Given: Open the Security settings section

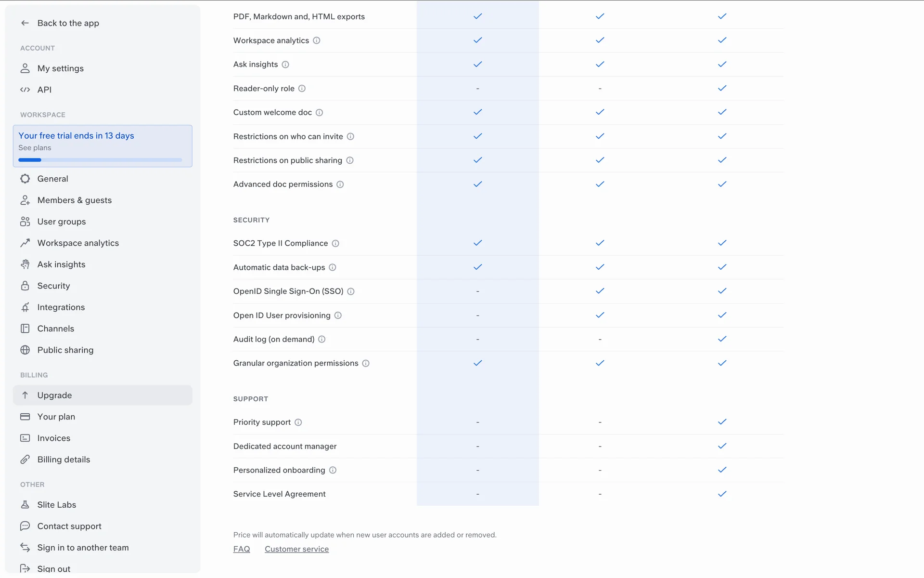Looking at the screenshot, I should coord(53,286).
